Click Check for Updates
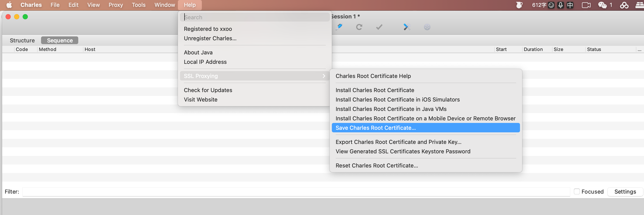The width and height of the screenshot is (644, 215). tap(208, 90)
